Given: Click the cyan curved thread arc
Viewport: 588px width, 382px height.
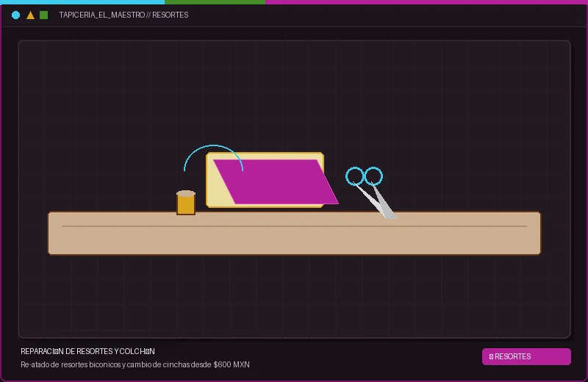Looking at the screenshot, I should tap(213, 157).
